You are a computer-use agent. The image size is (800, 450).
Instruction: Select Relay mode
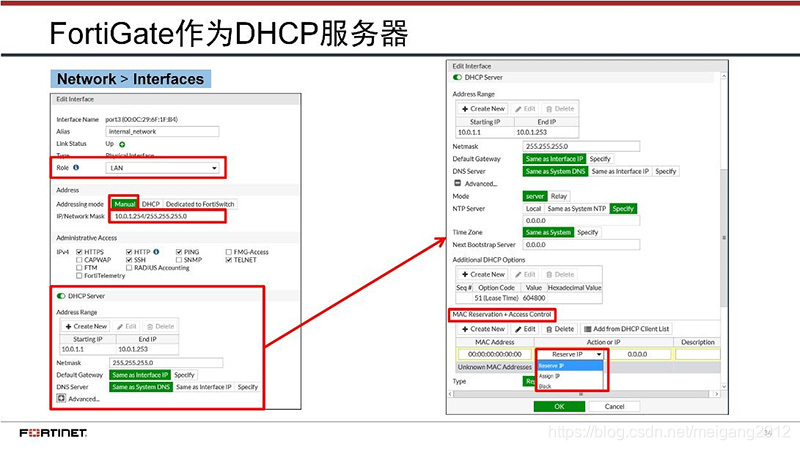[559, 196]
